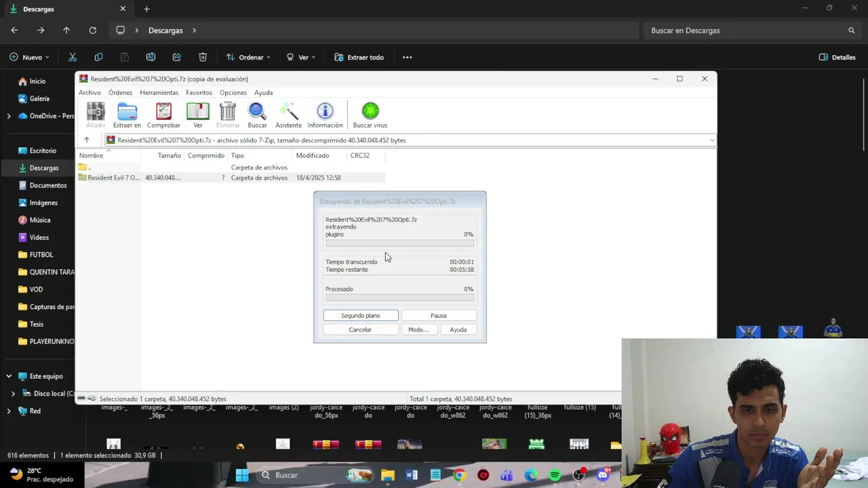The image size is (868, 488).
Task: Click the current file extraction progress bar
Action: click(x=399, y=243)
